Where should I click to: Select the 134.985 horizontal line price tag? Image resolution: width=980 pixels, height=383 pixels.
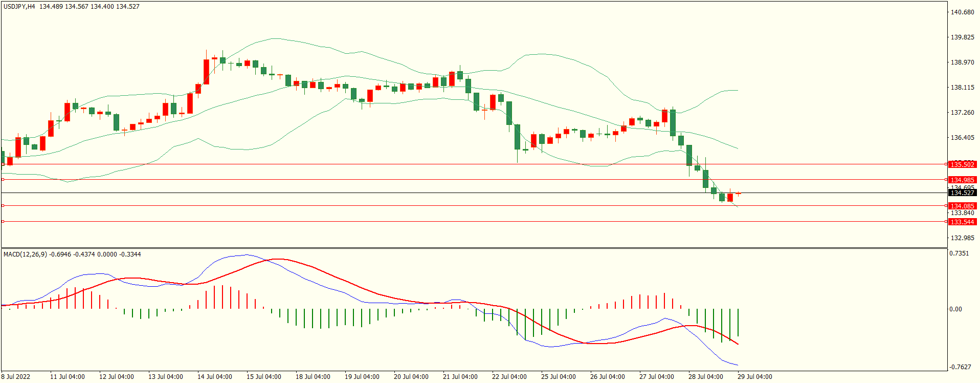click(962, 180)
